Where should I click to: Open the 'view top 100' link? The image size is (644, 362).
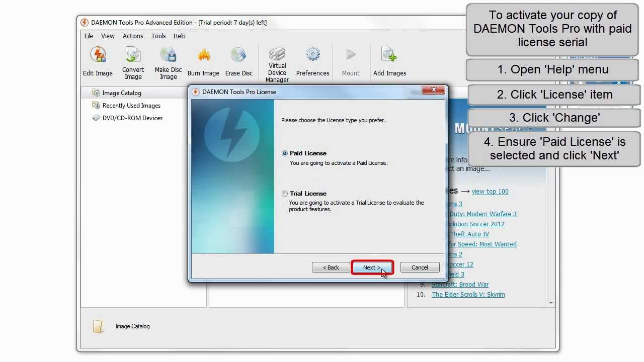[x=490, y=192]
